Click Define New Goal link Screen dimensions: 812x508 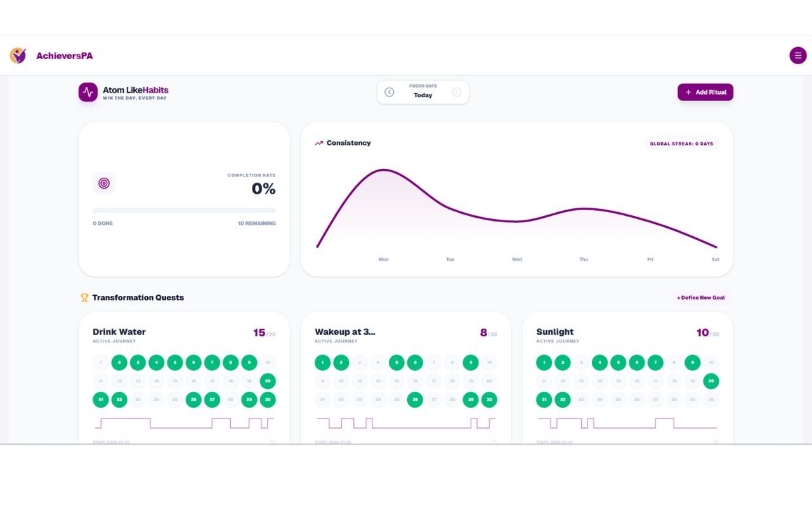click(x=700, y=297)
